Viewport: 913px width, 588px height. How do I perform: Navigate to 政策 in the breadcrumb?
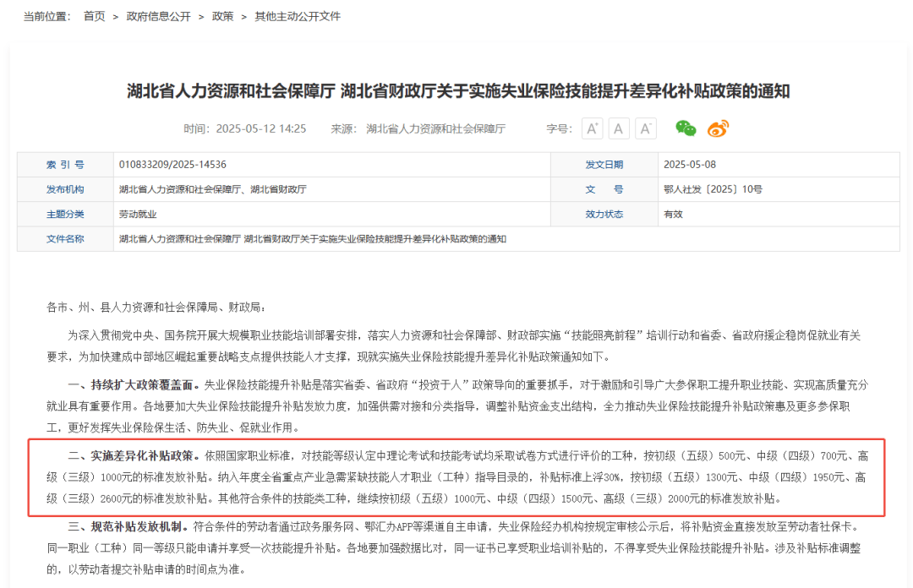(222, 16)
